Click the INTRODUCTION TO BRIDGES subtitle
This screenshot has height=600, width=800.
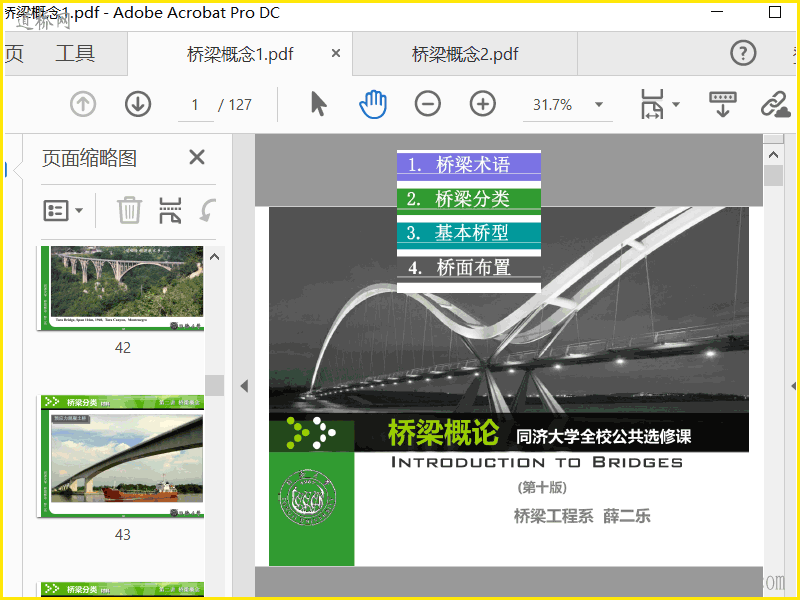[x=537, y=462]
